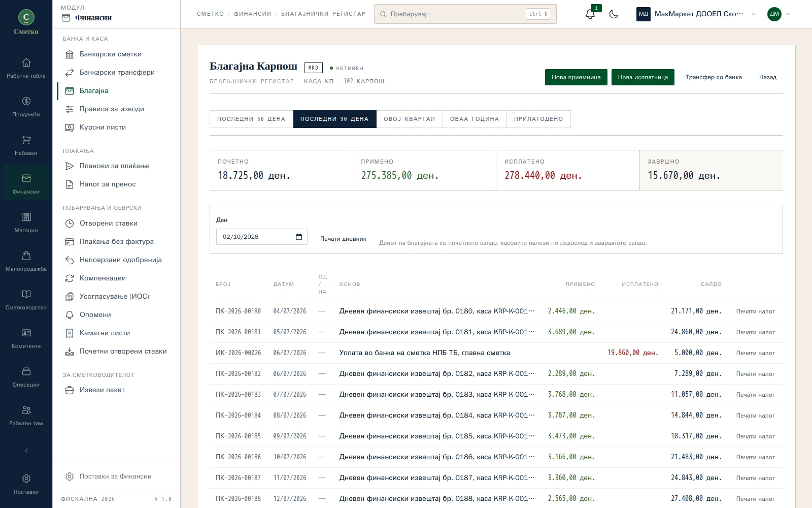Click Нова исплатница button
This screenshot has height=508, width=812.
coord(642,77)
